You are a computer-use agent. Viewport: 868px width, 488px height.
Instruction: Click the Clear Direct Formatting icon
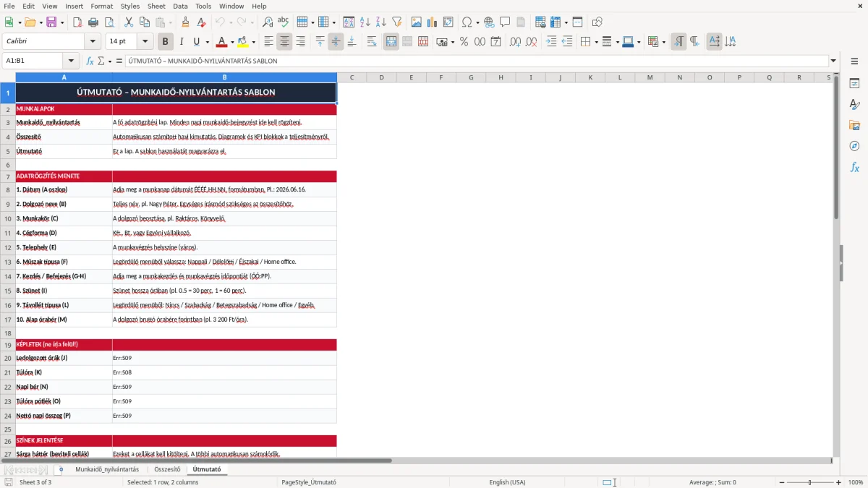point(201,22)
